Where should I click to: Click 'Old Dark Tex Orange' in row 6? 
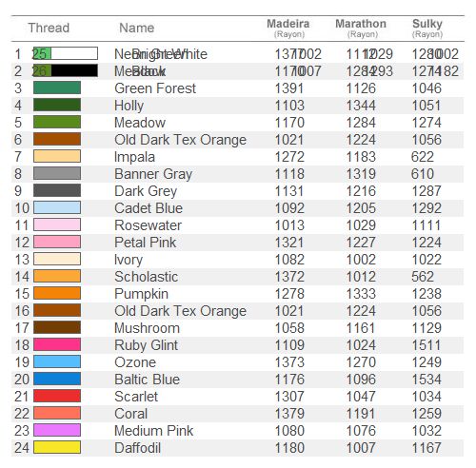[180, 140]
